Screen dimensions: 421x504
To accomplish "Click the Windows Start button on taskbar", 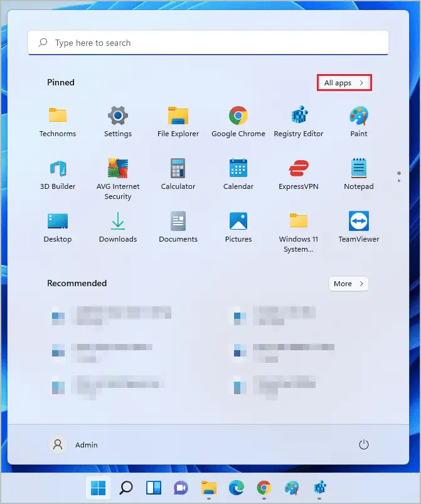I will pos(98,488).
